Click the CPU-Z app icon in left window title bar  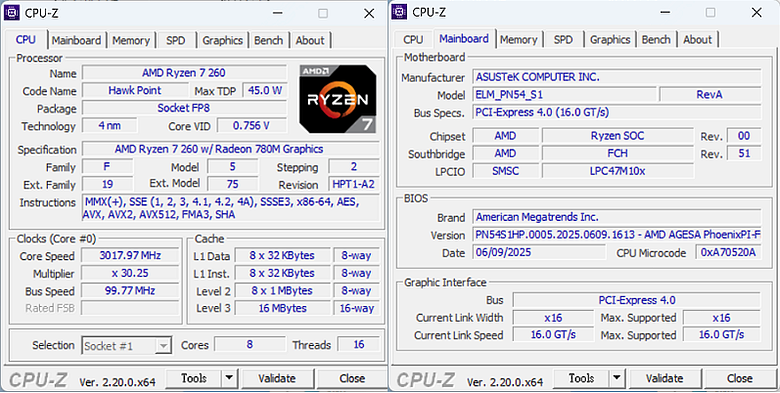click(x=11, y=13)
